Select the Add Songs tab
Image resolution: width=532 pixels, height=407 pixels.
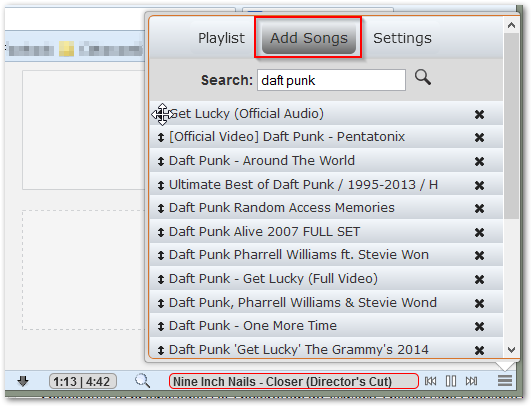(309, 38)
